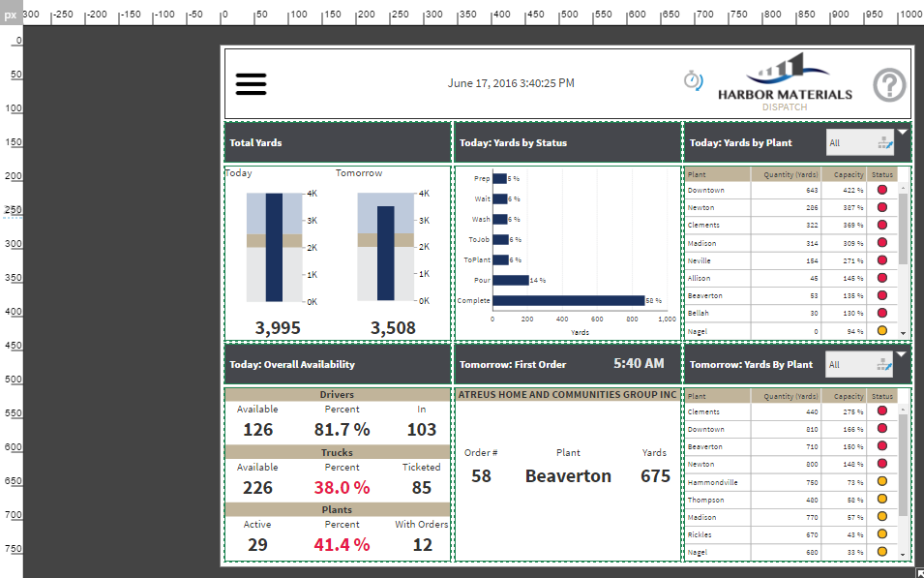This screenshot has width=924, height=578.
Task: Click Hammondville yellow status indicator
Action: click(882, 482)
